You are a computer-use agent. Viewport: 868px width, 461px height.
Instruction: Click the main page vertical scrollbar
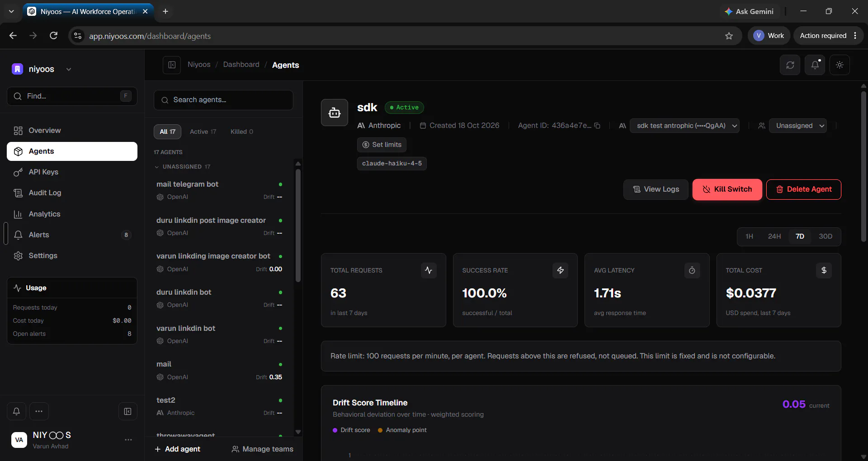(x=863, y=167)
